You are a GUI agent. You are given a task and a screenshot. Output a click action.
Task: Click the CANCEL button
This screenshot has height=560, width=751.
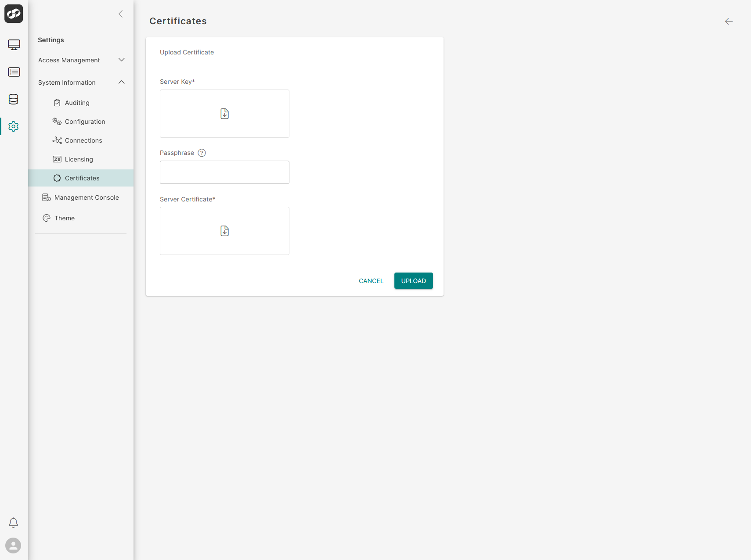[371, 281]
